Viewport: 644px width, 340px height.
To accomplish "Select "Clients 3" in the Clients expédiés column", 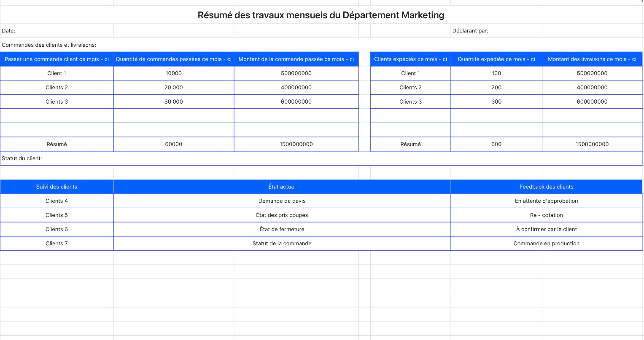I will tap(410, 102).
